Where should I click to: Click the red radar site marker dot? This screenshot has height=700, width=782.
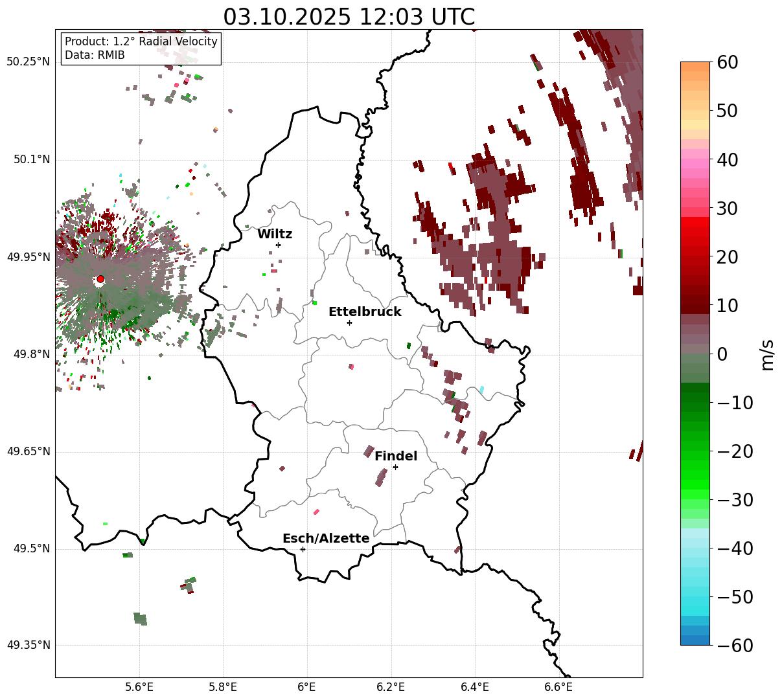point(100,279)
